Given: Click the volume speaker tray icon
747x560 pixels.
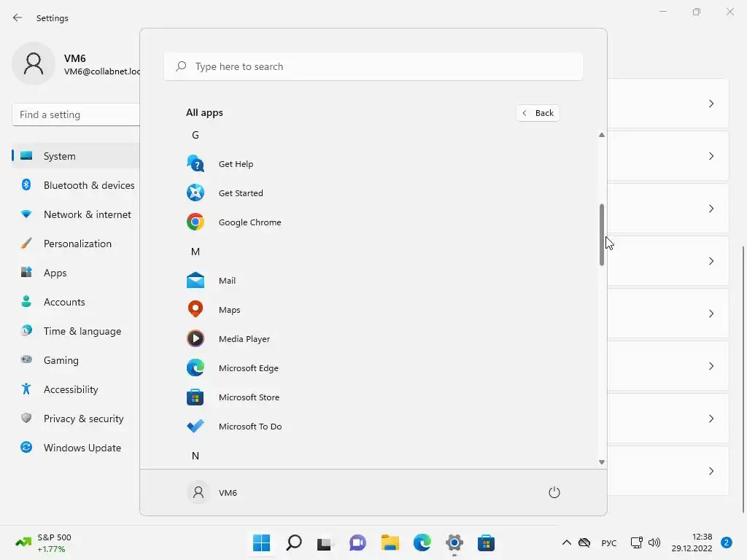Looking at the screenshot, I should point(654,542).
